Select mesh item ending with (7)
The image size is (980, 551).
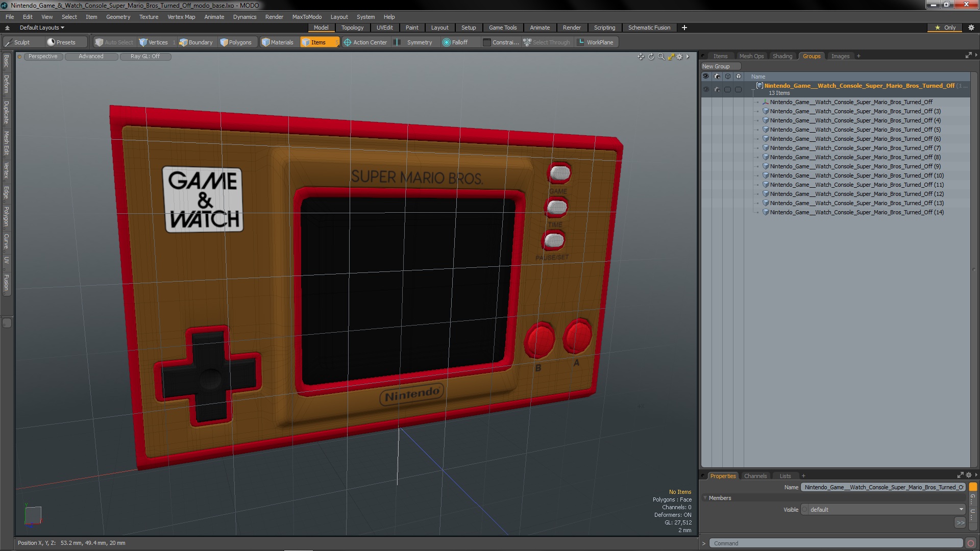854,148
